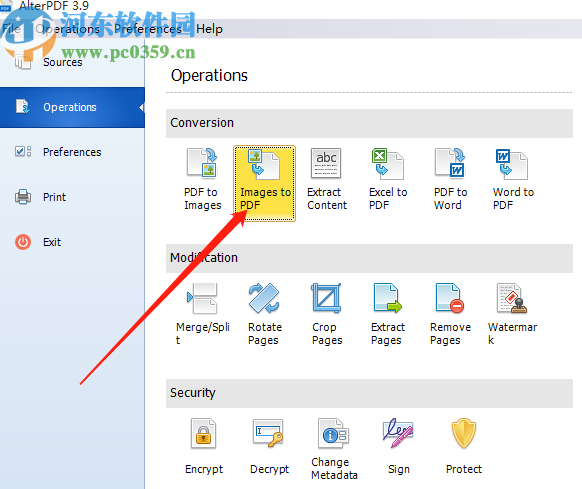This screenshot has height=489, width=582.
Task: Select the Remove Pages tool
Action: pyautogui.click(x=450, y=314)
